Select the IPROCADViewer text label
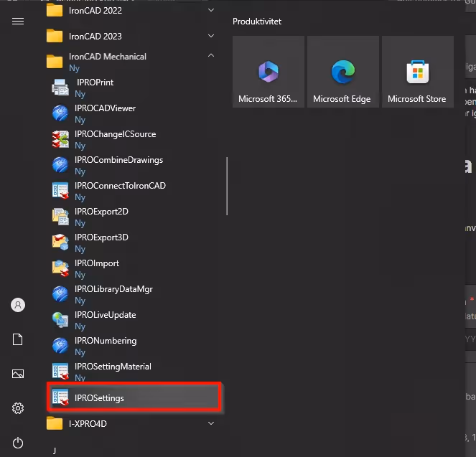Image resolution: width=476 pixels, height=457 pixels. pos(105,108)
